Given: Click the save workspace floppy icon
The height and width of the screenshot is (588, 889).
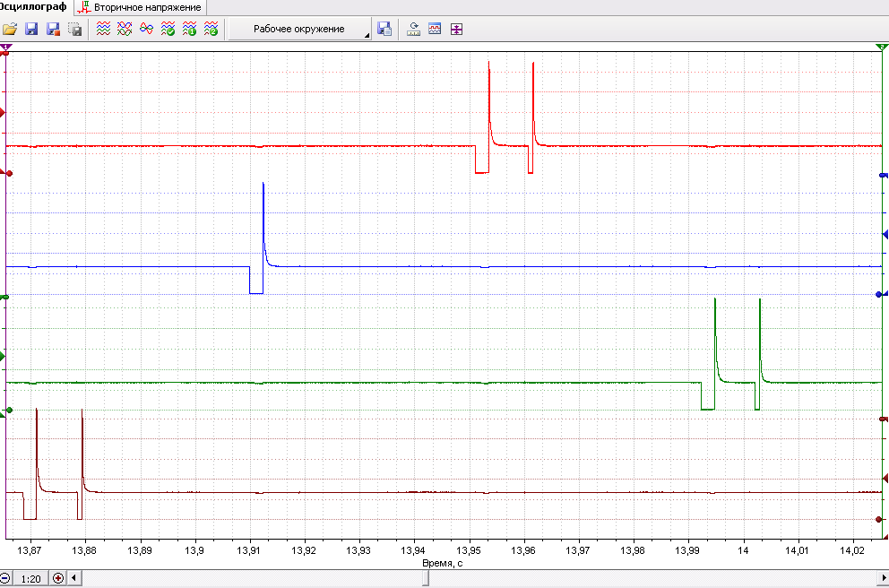Looking at the screenshot, I should point(384,29).
